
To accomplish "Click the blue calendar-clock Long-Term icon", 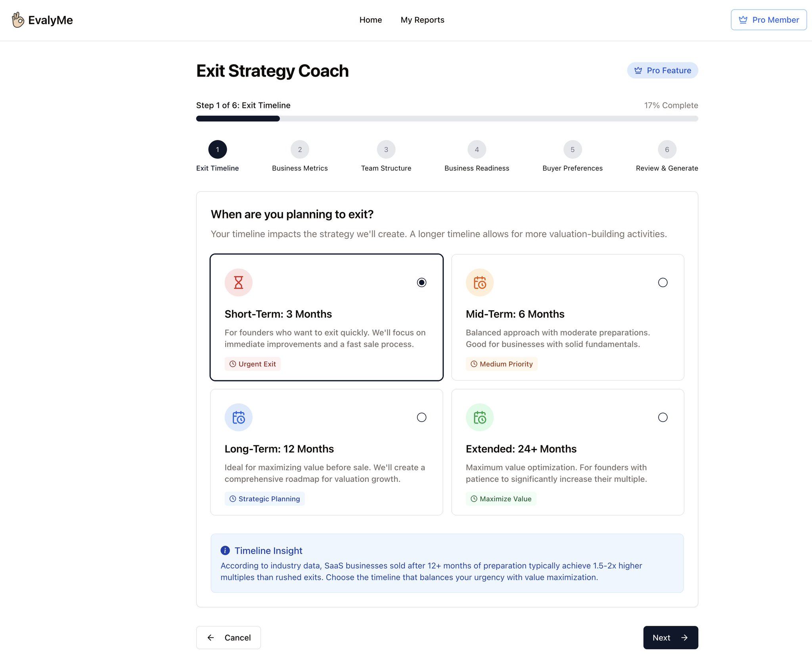I will coord(238,417).
